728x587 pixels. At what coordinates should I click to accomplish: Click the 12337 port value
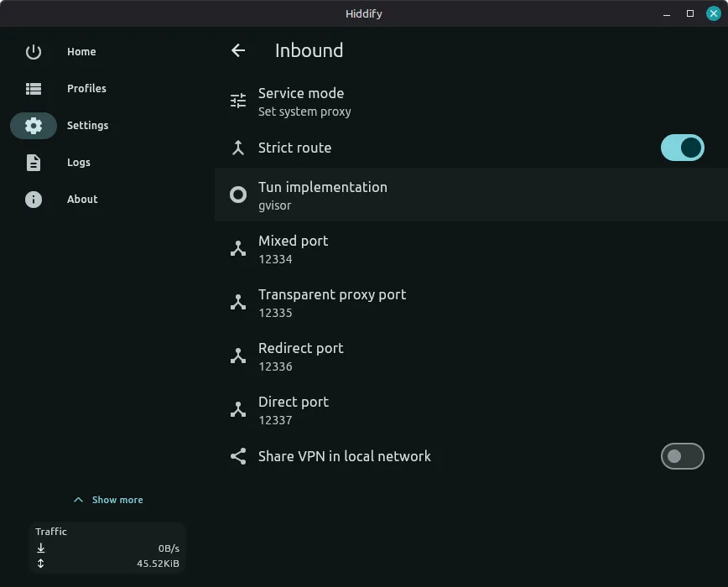(275, 420)
